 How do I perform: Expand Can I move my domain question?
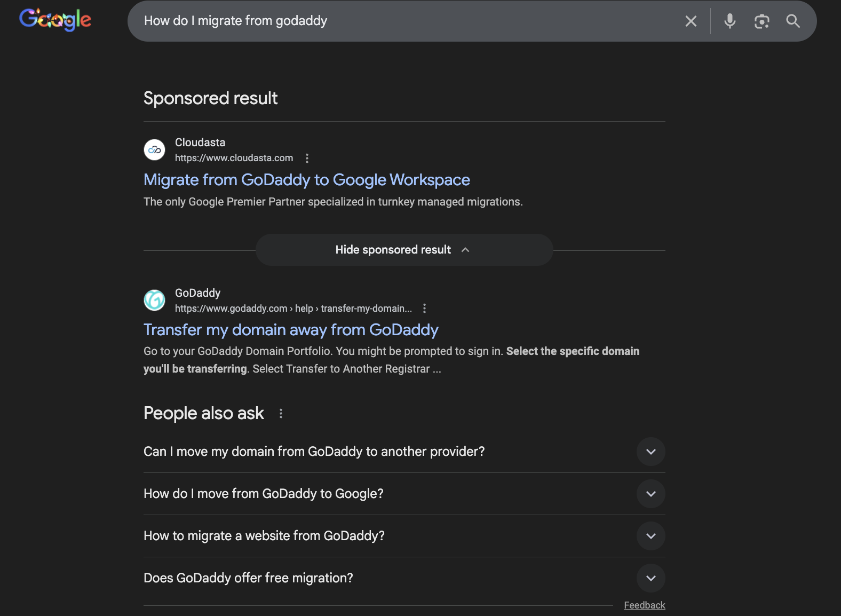pyautogui.click(x=404, y=452)
